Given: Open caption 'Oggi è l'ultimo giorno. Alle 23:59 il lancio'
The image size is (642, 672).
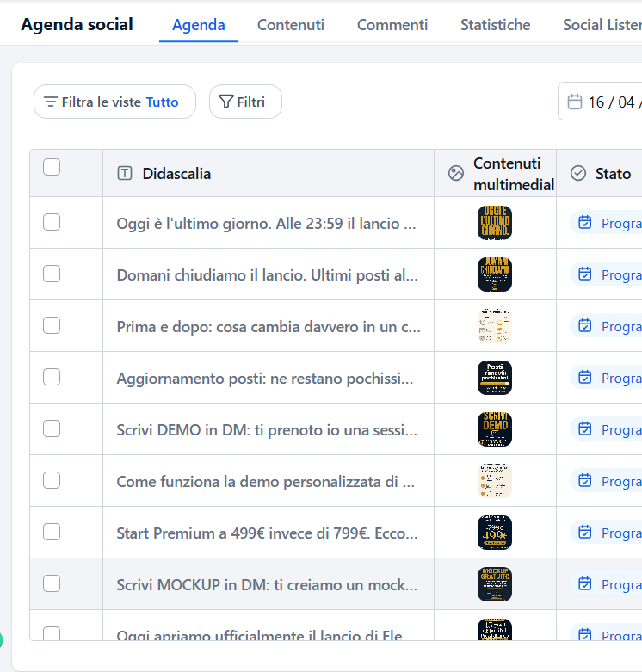Looking at the screenshot, I should pos(266,224).
